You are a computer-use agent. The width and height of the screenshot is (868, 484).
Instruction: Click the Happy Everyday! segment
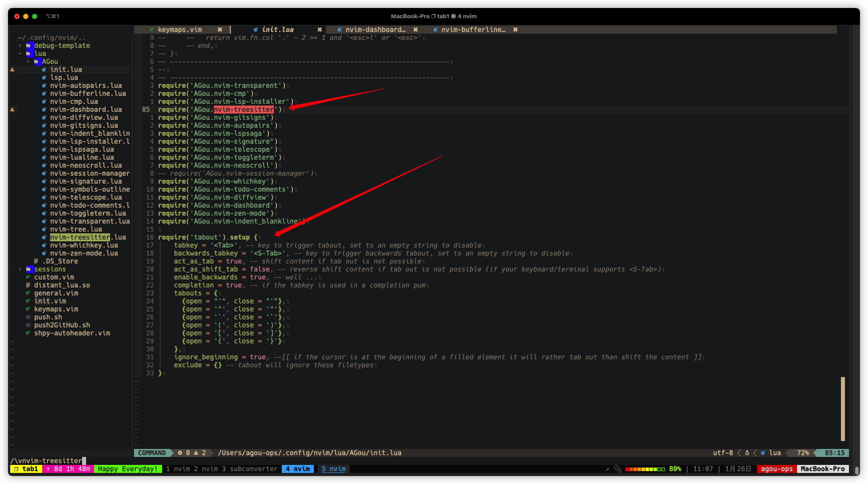pos(128,468)
